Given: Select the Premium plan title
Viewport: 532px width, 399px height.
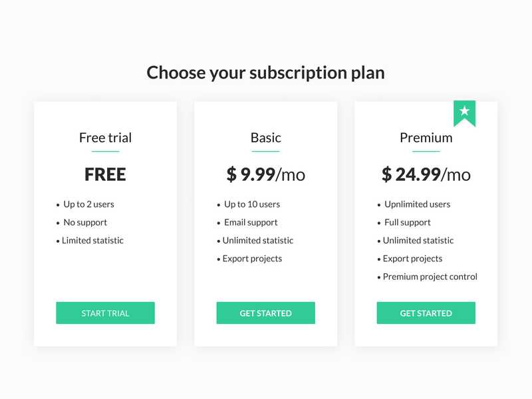Looking at the screenshot, I should point(426,138).
